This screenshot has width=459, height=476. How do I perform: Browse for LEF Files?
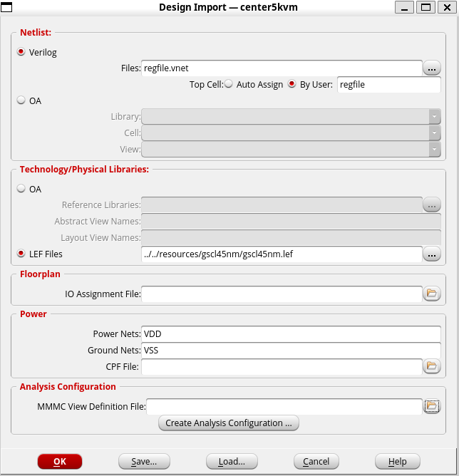(x=432, y=254)
